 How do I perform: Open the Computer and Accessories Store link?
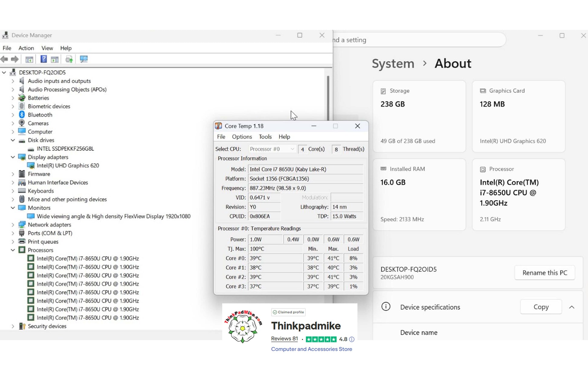[x=311, y=349]
